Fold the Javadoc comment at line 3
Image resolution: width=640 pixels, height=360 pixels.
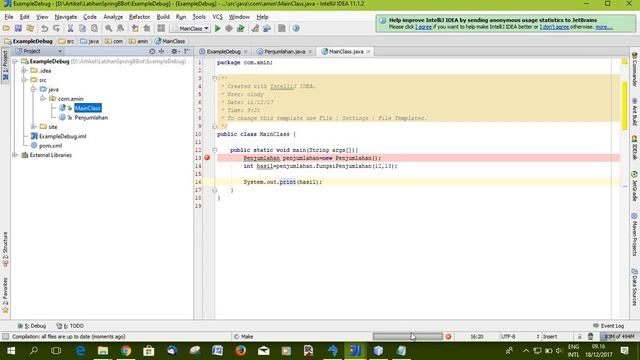click(214, 78)
